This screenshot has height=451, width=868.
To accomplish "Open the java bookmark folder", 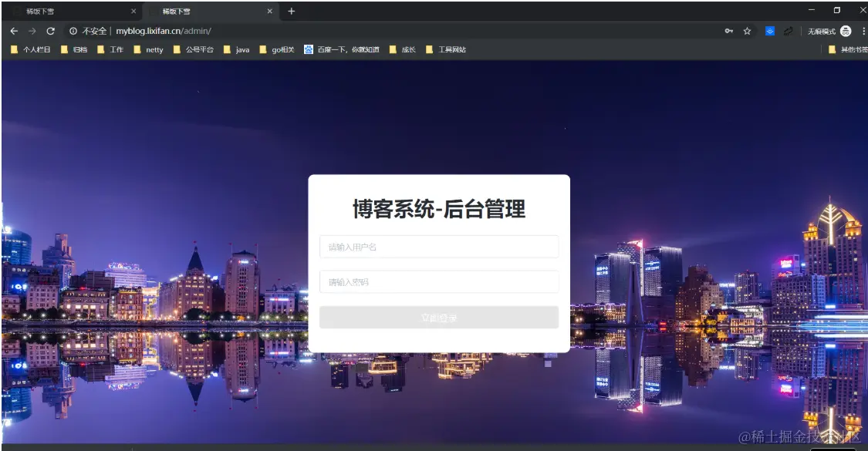I will pos(236,49).
